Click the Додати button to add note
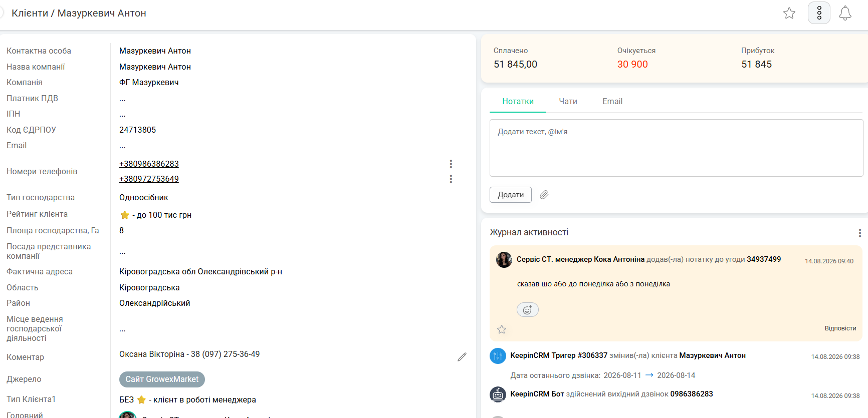The image size is (868, 418). tap(511, 195)
